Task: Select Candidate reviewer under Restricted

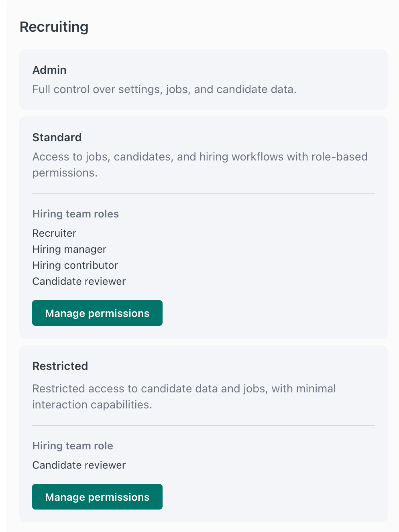Action: [x=79, y=465]
